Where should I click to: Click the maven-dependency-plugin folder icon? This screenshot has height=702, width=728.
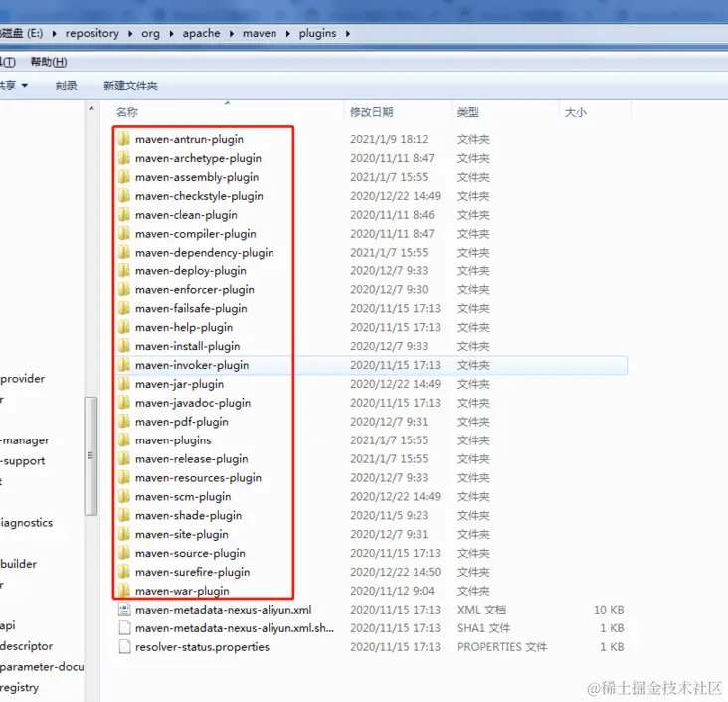124,253
